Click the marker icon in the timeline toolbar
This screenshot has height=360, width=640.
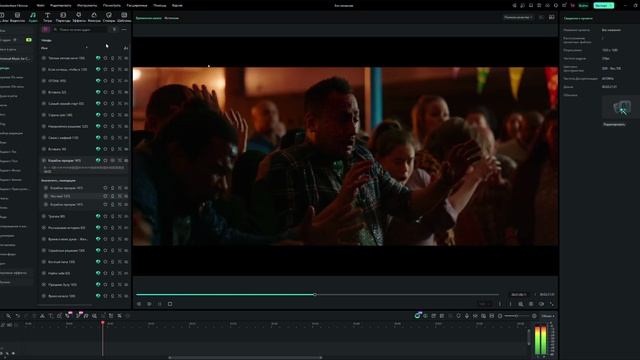(x=458, y=316)
